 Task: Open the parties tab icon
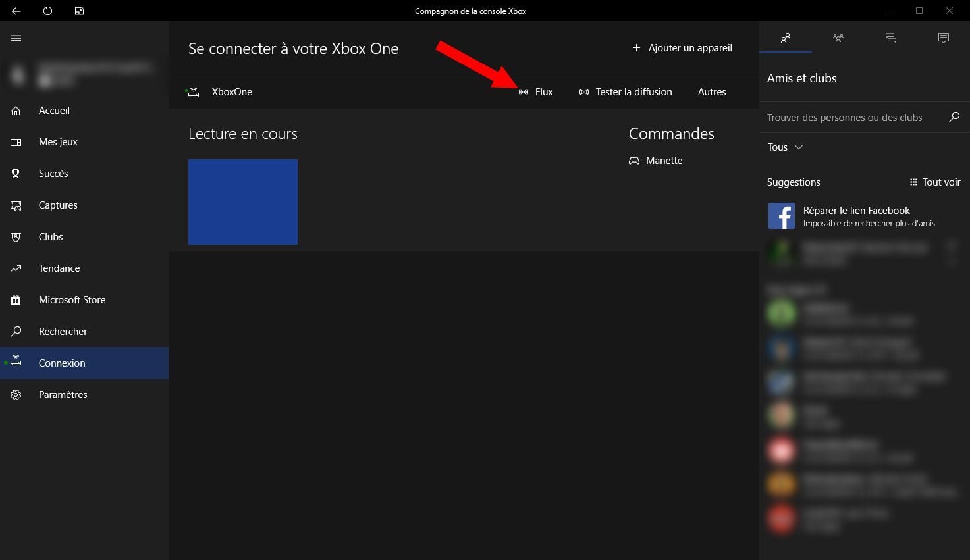click(x=838, y=38)
